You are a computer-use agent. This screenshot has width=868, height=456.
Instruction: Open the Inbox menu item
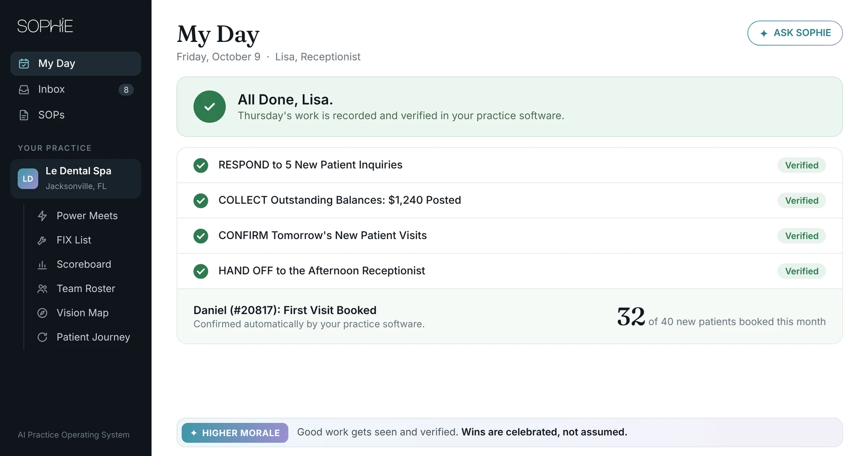pyautogui.click(x=76, y=90)
